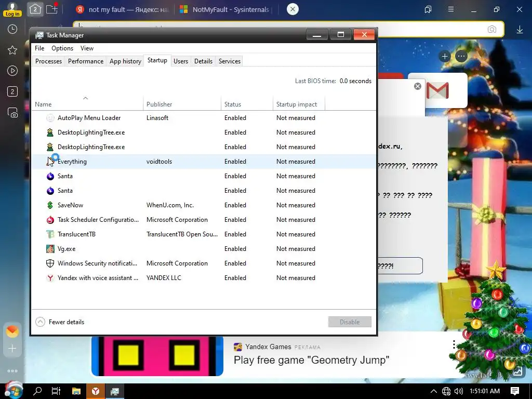Open the tab overview home icon
This screenshot has width=532, height=399.
(x=35, y=9)
